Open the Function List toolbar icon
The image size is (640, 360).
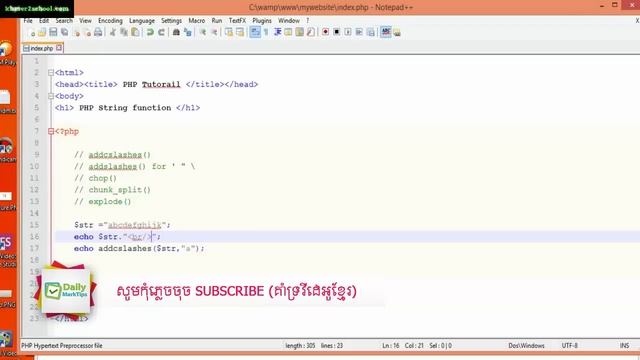coord(311,32)
